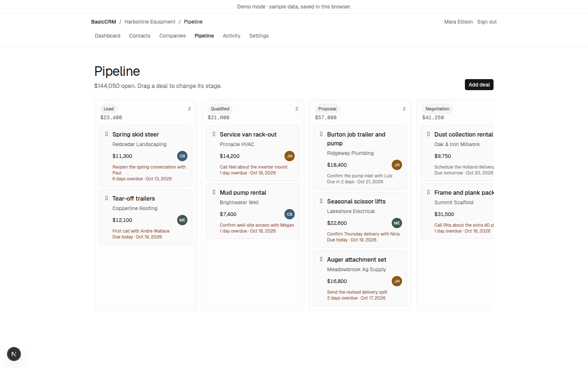Click the Call Neil about the inverter mount task

254,167
